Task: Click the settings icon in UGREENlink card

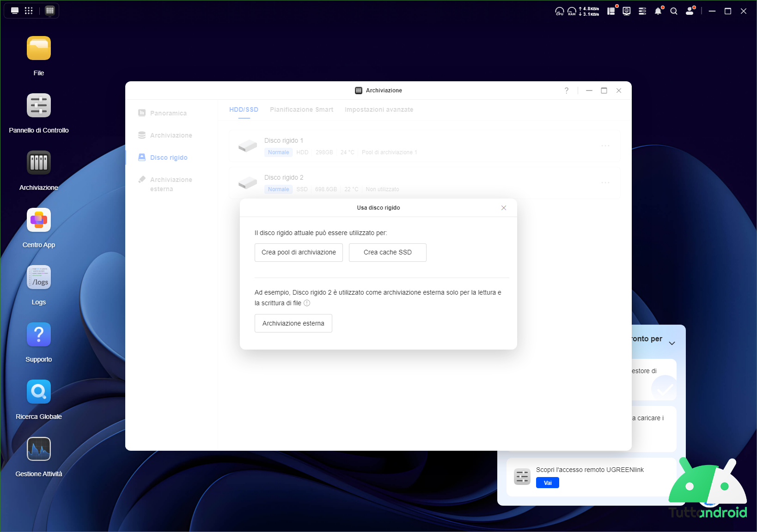Action: coord(522,477)
